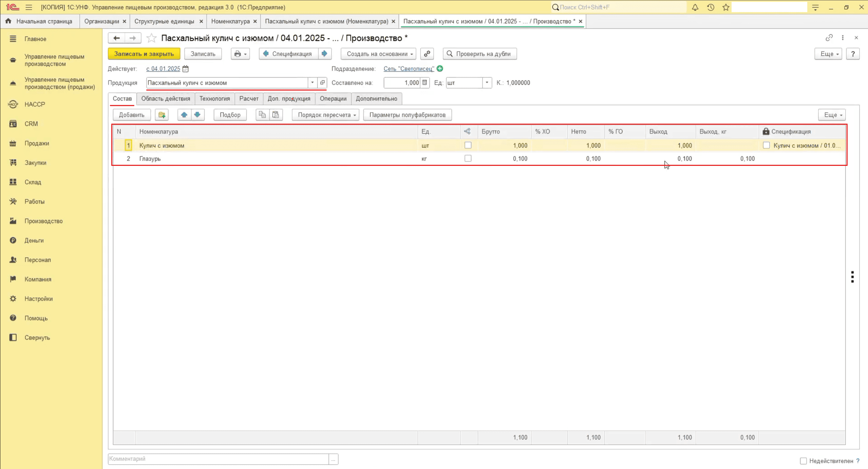Toggle Спецификация checkbox for Кулич с изюмом

pyautogui.click(x=766, y=145)
